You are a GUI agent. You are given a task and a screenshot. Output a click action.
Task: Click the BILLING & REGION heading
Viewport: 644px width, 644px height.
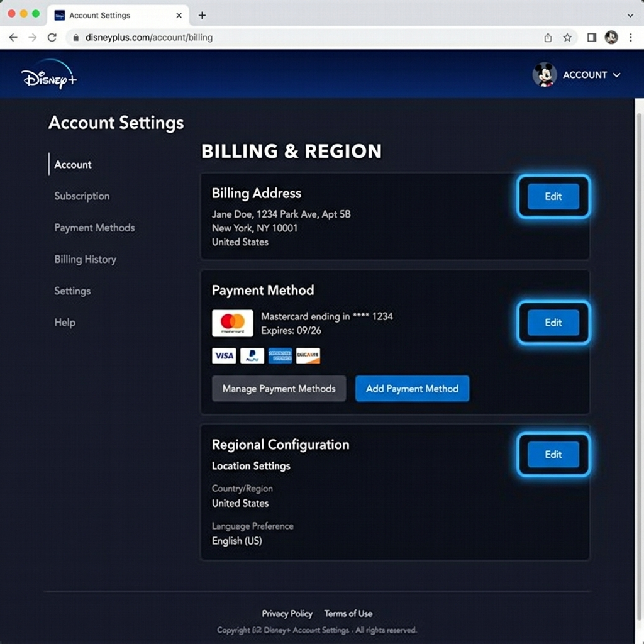point(291,151)
